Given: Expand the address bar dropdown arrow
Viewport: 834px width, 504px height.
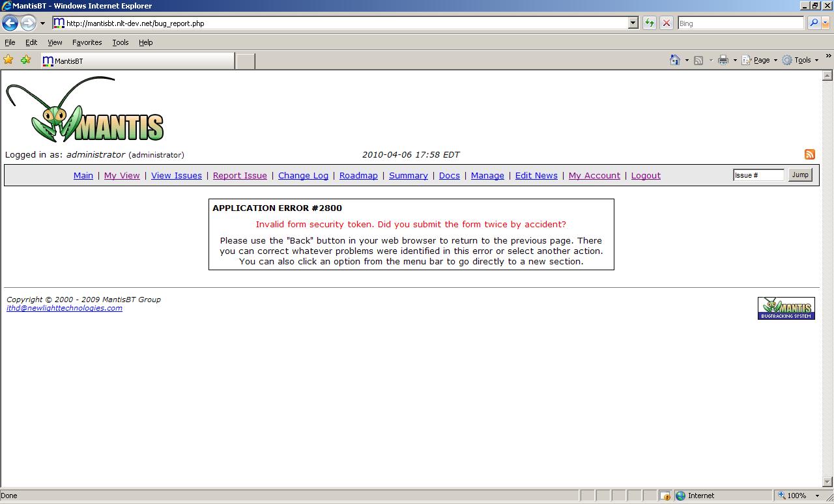Looking at the screenshot, I should coord(632,23).
